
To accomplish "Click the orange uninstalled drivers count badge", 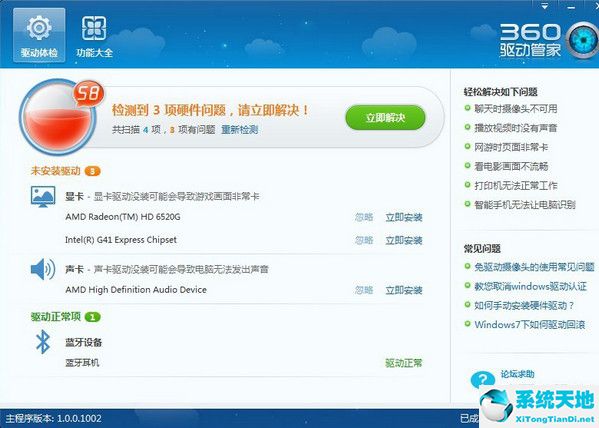I will [92, 171].
